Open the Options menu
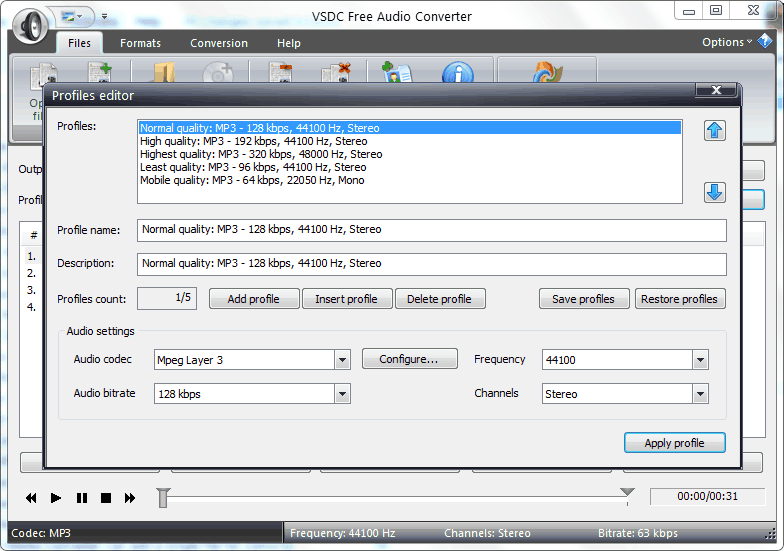This screenshot has width=784, height=551. pyautogui.click(x=726, y=42)
